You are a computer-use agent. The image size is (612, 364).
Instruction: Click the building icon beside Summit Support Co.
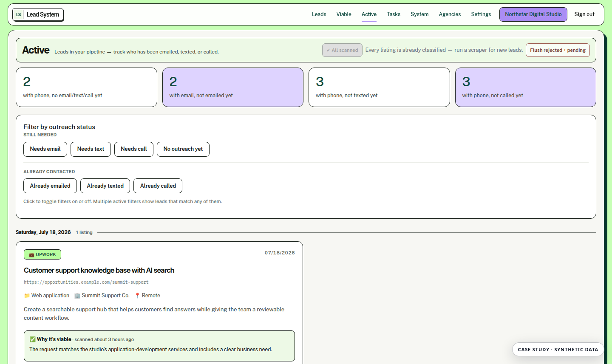[77, 296]
